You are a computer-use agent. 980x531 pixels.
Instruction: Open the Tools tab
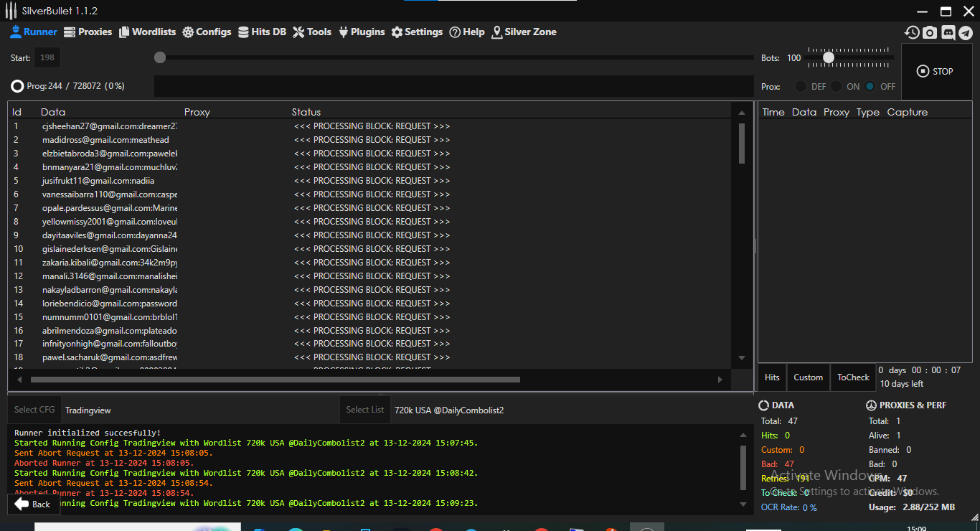click(312, 32)
